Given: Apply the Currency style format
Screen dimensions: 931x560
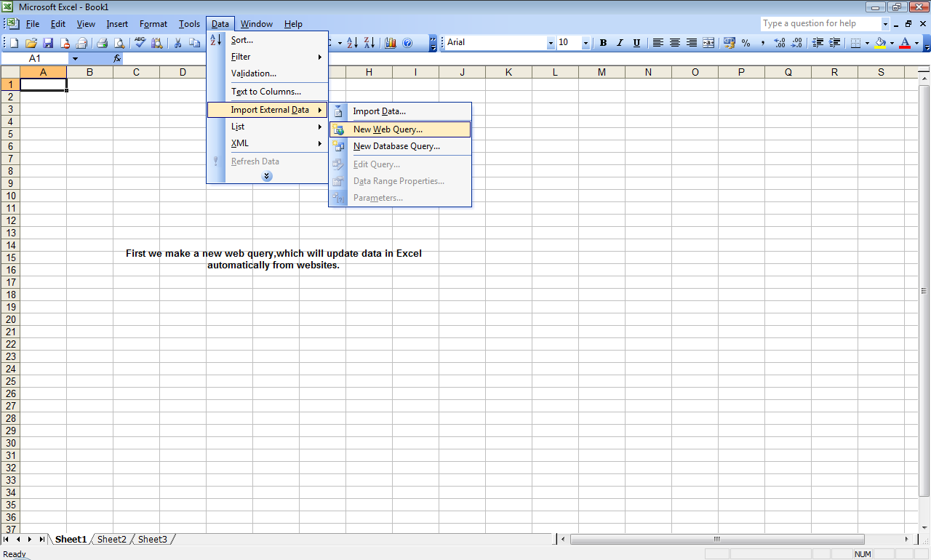Looking at the screenshot, I should click(728, 42).
